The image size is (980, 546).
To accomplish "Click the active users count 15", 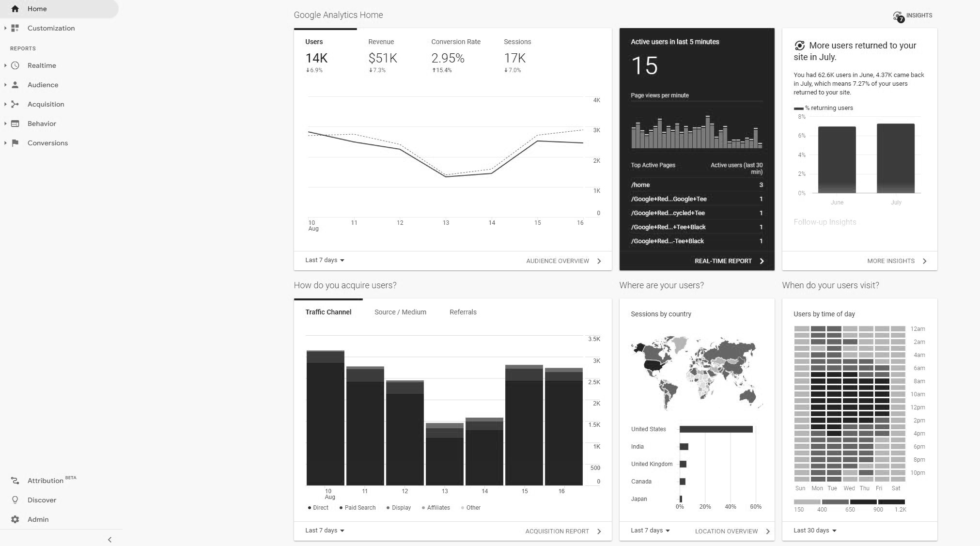I will click(644, 65).
